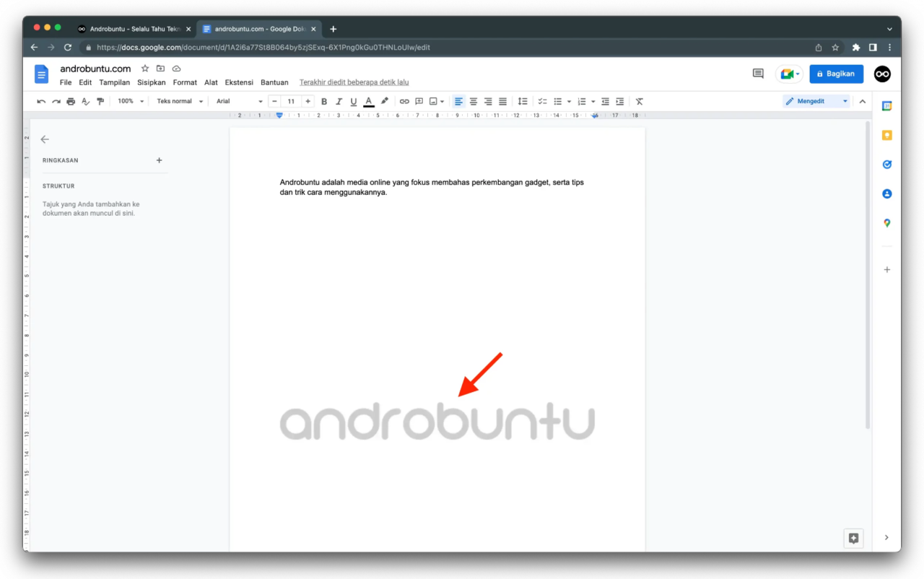Screen dimensions: 924x579
Task: Star the androbuntu.com document
Action: pyautogui.click(x=145, y=69)
